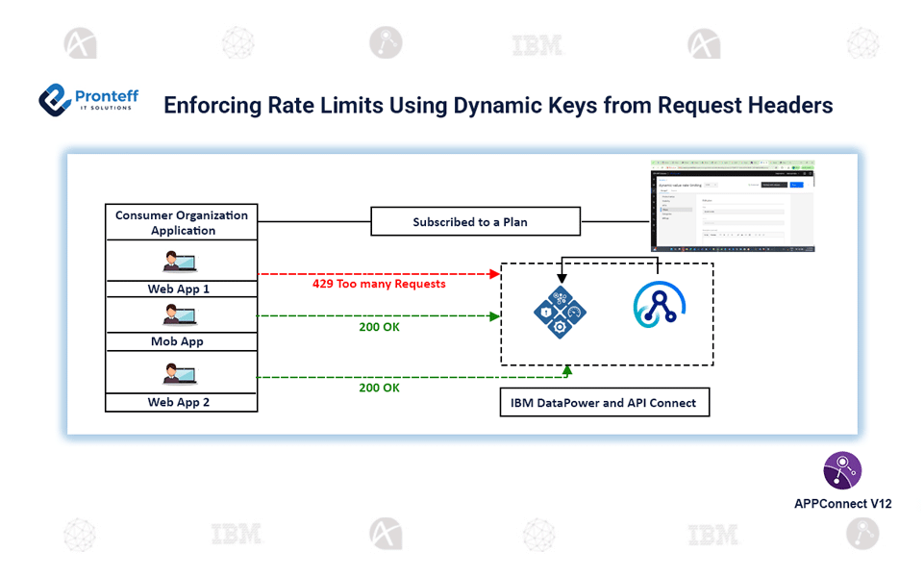Click the red 429 Too many Requests text
Image resolution: width=924 pixels, height=577 pixels.
[379, 285]
